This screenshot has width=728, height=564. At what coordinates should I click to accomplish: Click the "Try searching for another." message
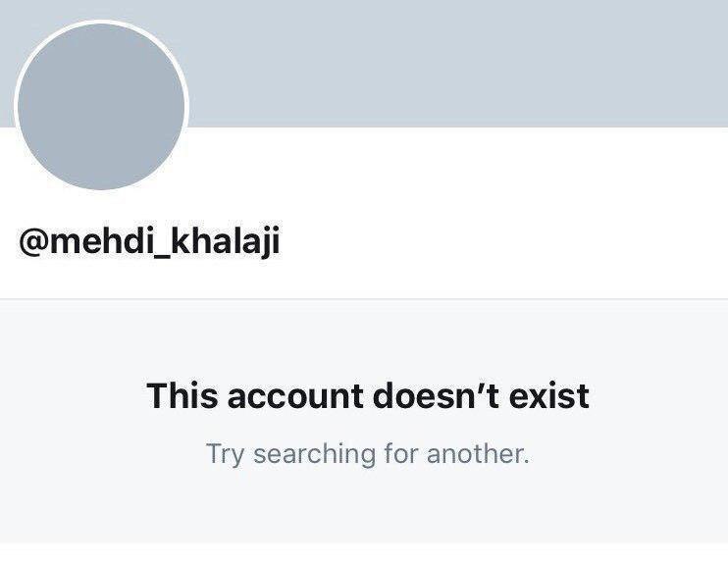click(368, 454)
